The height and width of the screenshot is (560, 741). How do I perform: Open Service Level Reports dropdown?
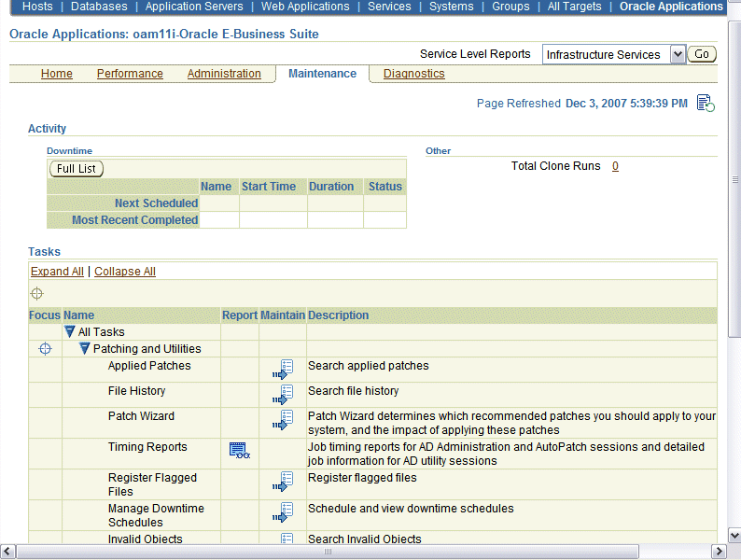pos(613,54)
